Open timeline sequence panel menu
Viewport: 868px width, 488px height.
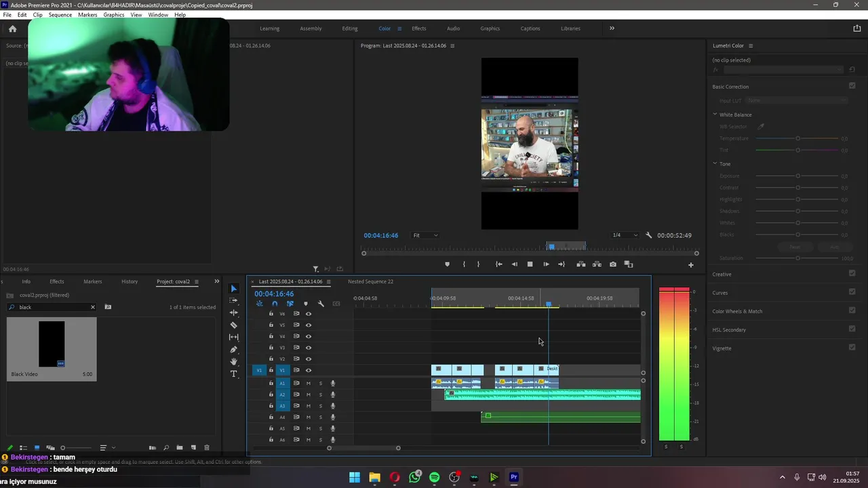coord(329,281)
